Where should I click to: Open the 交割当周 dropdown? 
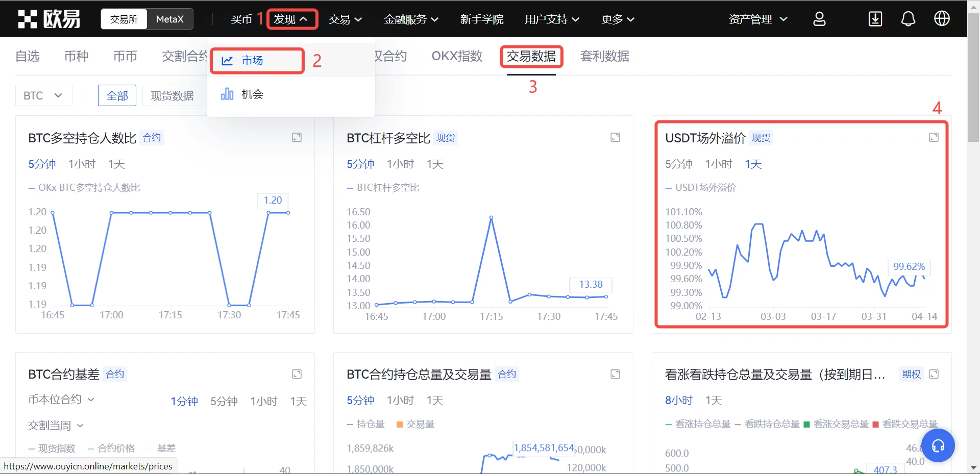(x=56, y=425)
